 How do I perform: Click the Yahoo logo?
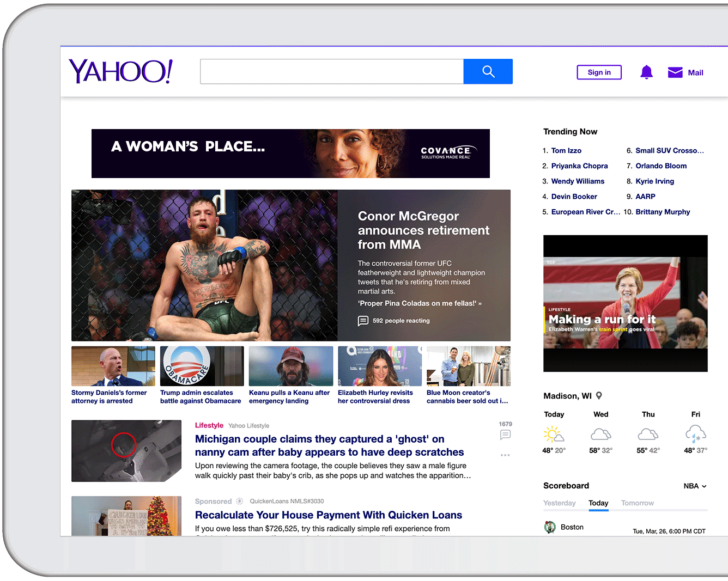120,71
